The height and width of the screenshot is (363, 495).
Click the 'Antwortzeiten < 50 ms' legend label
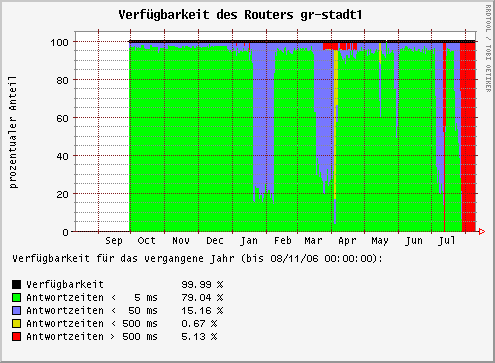tap(92, 310)
